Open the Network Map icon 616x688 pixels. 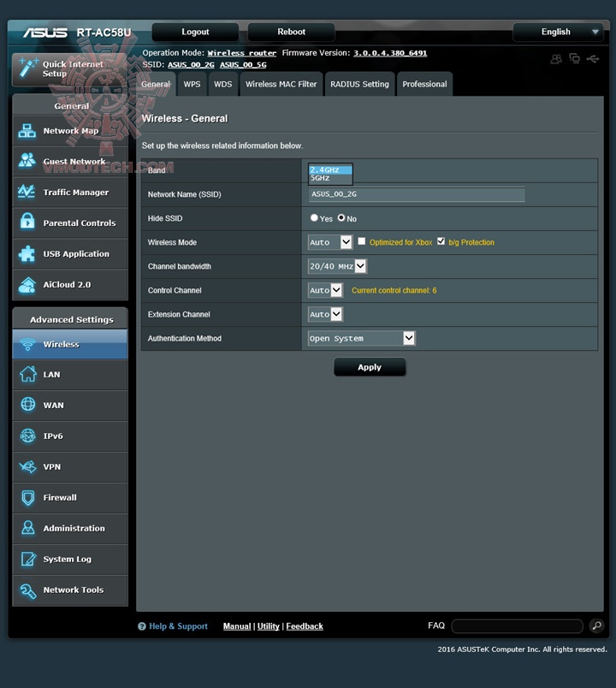(x=27, y=131)
